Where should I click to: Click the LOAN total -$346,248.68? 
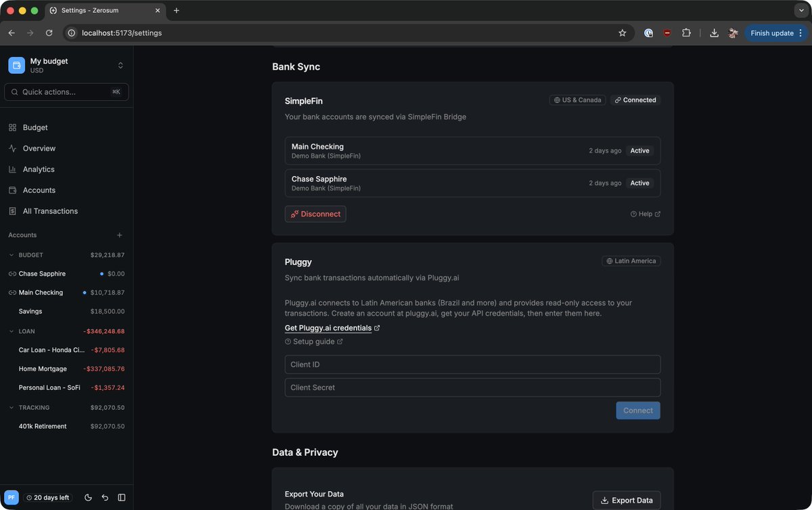pos(104,331)
